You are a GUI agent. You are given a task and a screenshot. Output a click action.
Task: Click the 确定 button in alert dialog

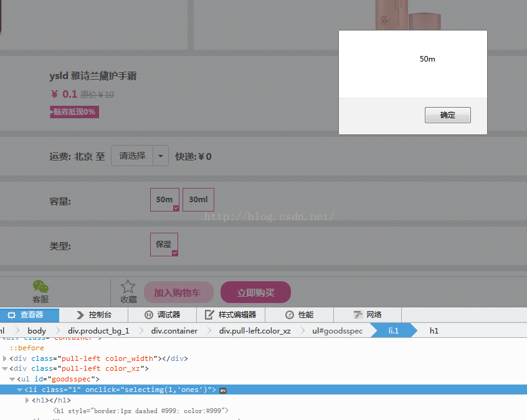pyautogui.click(x=447, y=115)
